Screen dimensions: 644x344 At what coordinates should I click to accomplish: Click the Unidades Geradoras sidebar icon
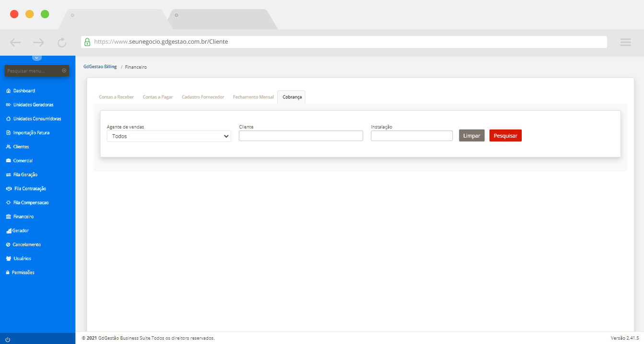click(8, 105)
